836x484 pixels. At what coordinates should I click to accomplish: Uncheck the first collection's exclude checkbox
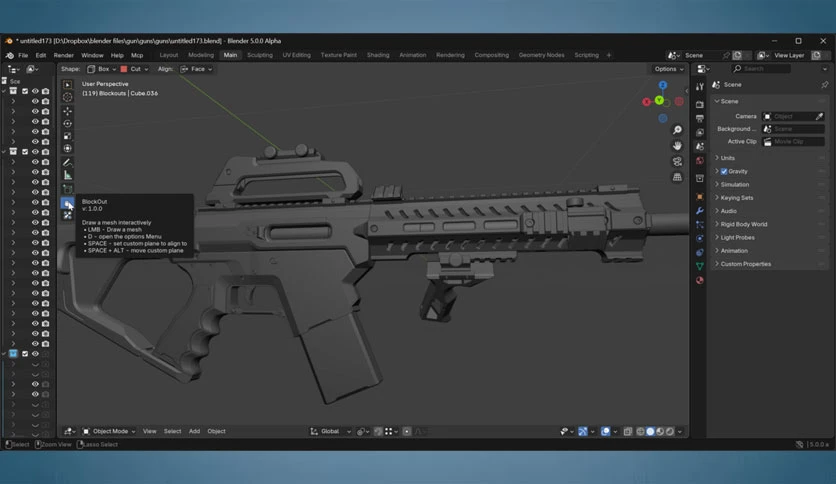click(25, 91)
